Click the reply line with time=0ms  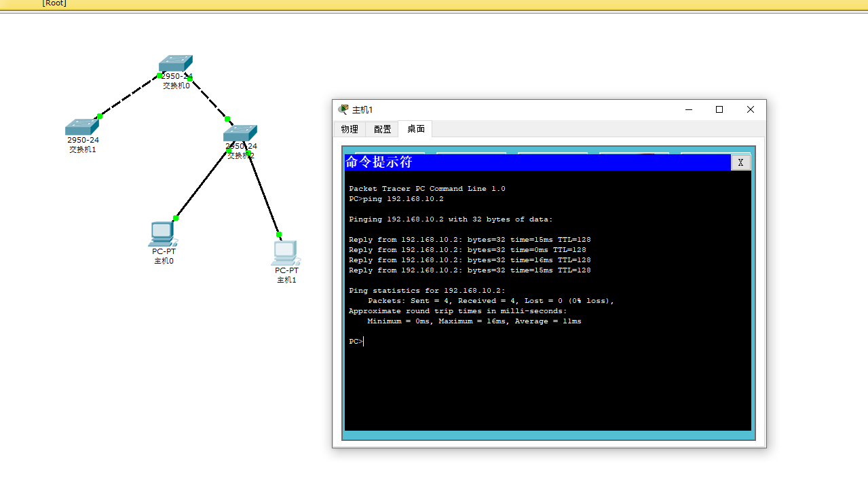pyautogui.click(x=467, y=250)
